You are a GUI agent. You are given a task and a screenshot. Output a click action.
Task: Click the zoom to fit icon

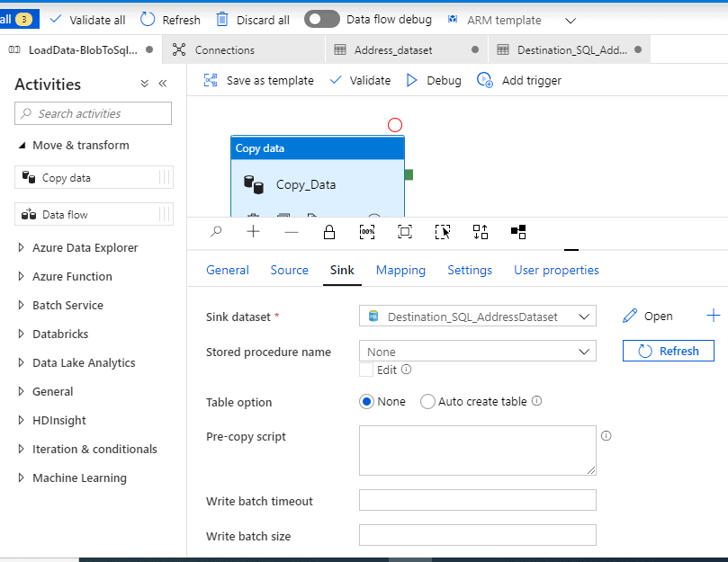(405, 231)
